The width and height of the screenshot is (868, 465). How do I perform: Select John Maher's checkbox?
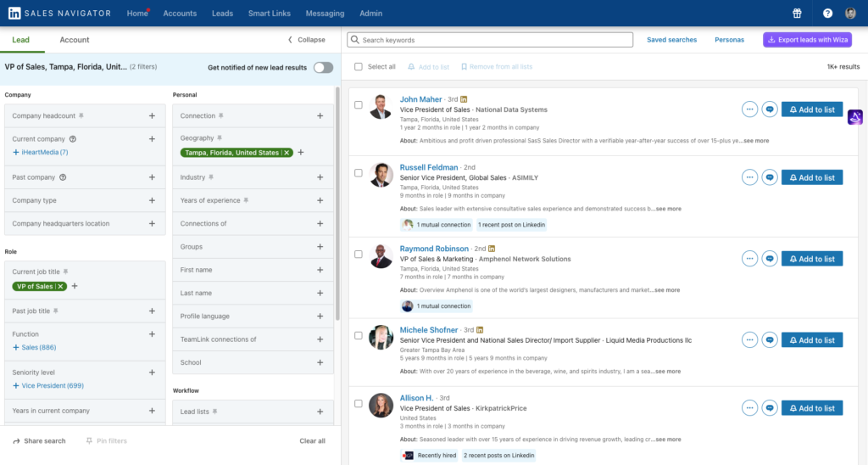tap(359, 104)
